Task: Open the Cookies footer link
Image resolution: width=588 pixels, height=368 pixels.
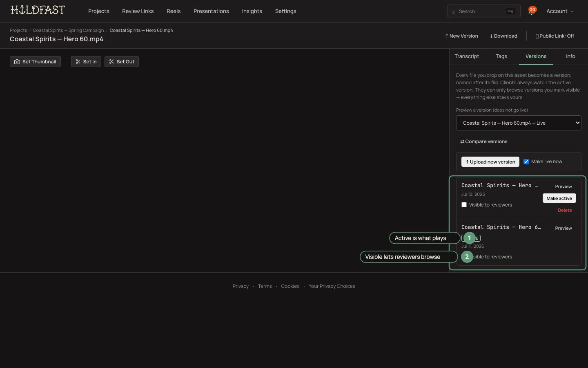Action: [290, 286]
